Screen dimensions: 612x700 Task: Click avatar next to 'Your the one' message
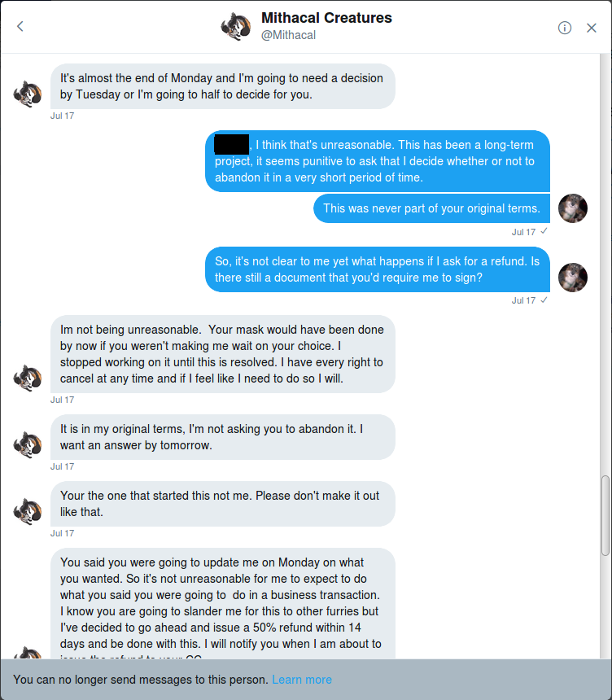[28, 512]
